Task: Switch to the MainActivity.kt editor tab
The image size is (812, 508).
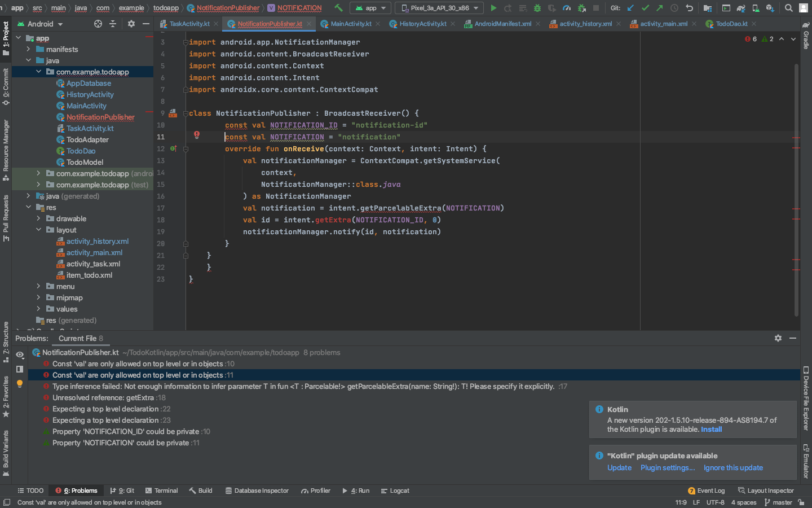Action: 350,24
